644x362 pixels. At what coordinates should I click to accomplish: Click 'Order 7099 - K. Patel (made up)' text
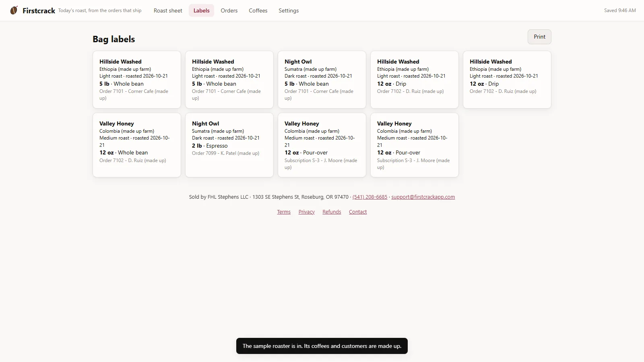pos(225,153)
